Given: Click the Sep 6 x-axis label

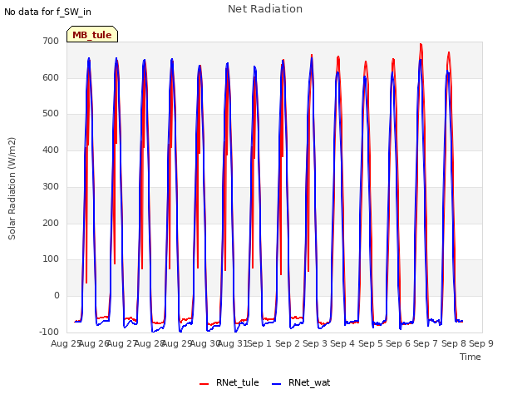Looking at the screenshot, I should pos(398,343).
